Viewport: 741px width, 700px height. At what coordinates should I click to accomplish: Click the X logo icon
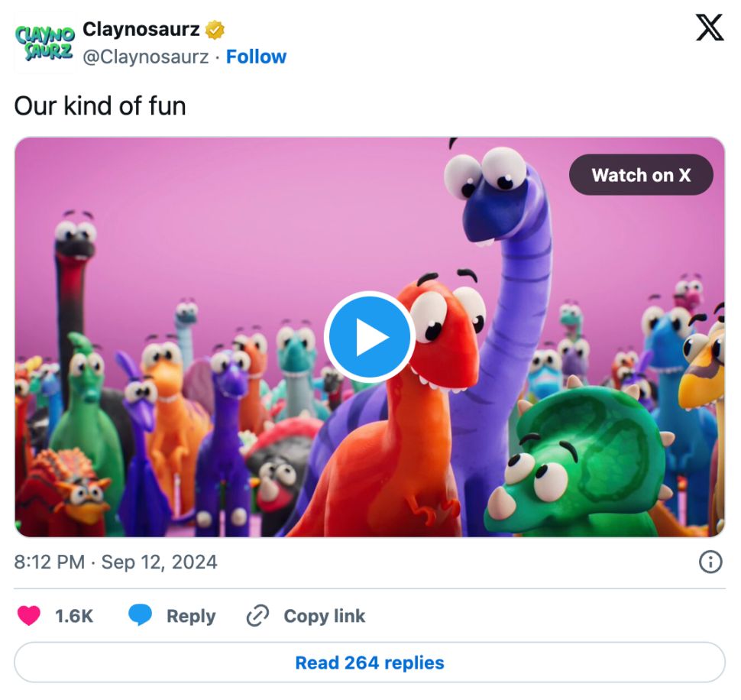pos(710,28)
